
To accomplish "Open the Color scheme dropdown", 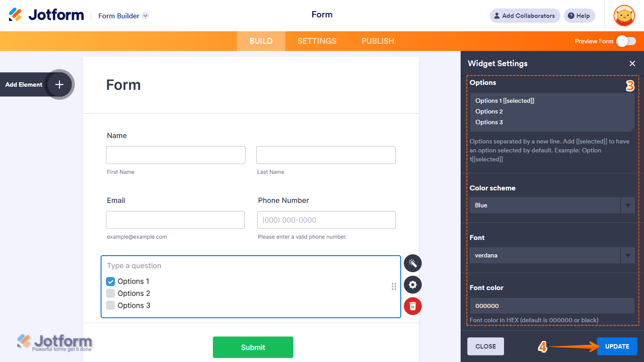I will pos(628,205).
